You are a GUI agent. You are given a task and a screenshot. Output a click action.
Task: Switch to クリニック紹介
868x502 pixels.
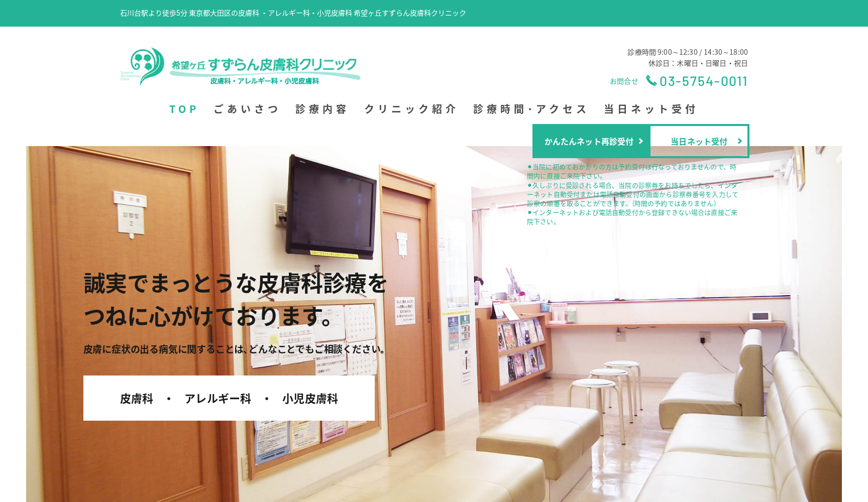410,109
